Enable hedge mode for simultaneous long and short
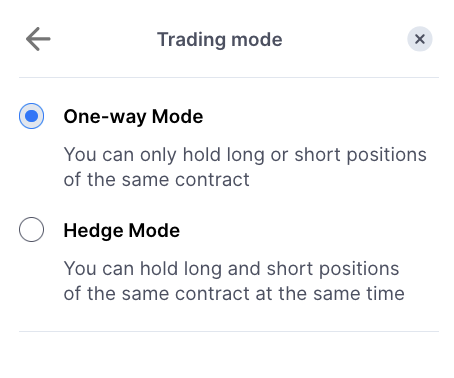This screenshot has height=378, width=454. [x=31, y=229]
